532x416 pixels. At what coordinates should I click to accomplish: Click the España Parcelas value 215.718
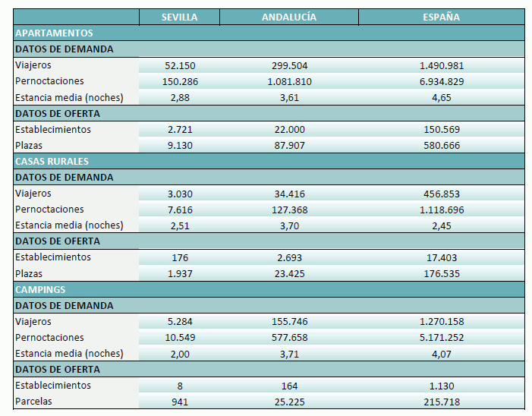pyautogui.click(x=440, y=402)
